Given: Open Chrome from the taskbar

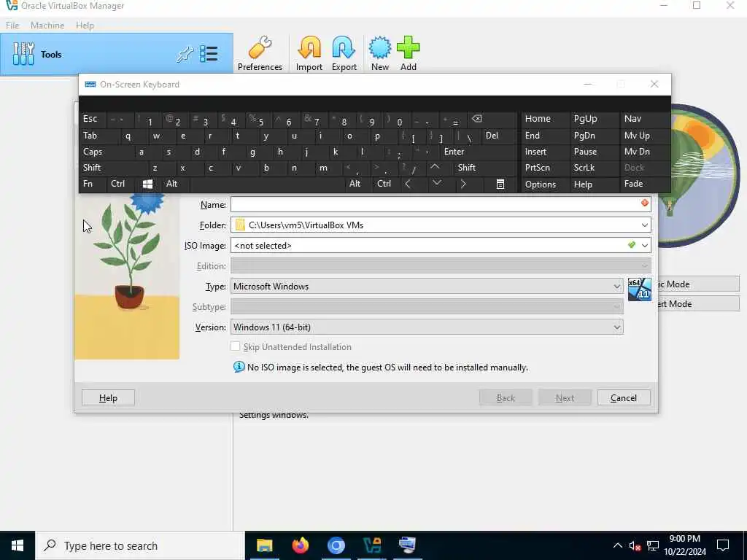Looking at the screenshot, I should [x=336, y=545].
